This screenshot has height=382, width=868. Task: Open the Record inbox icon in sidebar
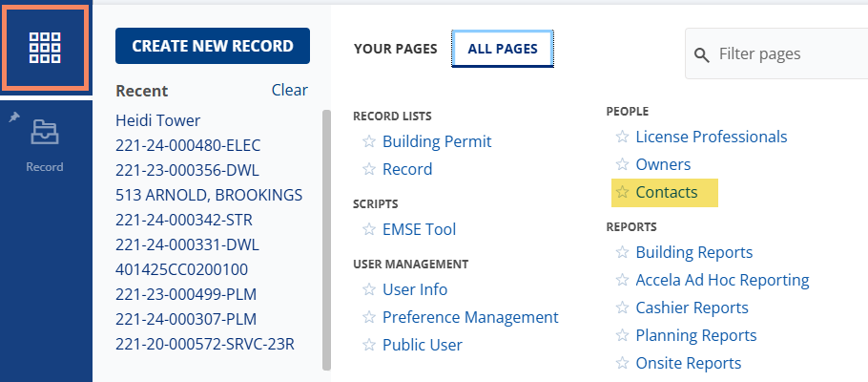click(45, 133)
